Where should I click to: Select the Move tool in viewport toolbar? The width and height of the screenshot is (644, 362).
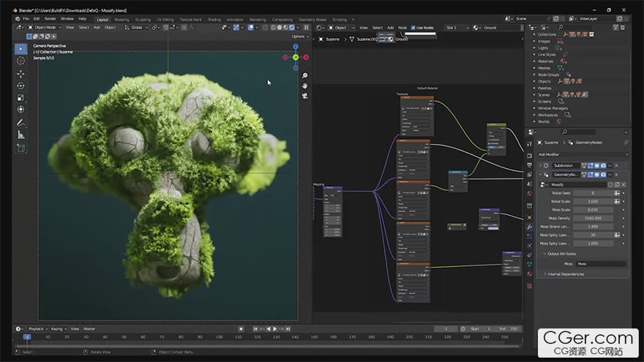[21, 74]
